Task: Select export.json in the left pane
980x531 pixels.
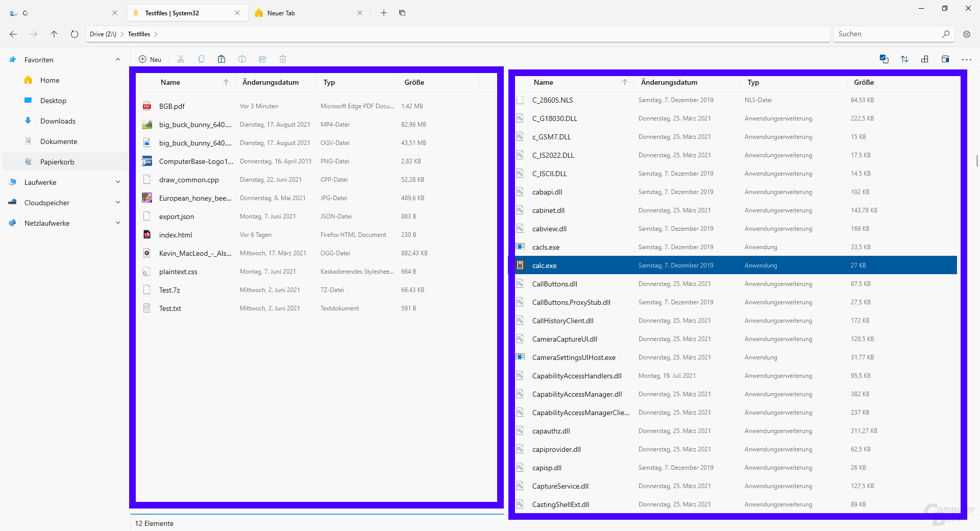Action: click(x=316, y=216)
